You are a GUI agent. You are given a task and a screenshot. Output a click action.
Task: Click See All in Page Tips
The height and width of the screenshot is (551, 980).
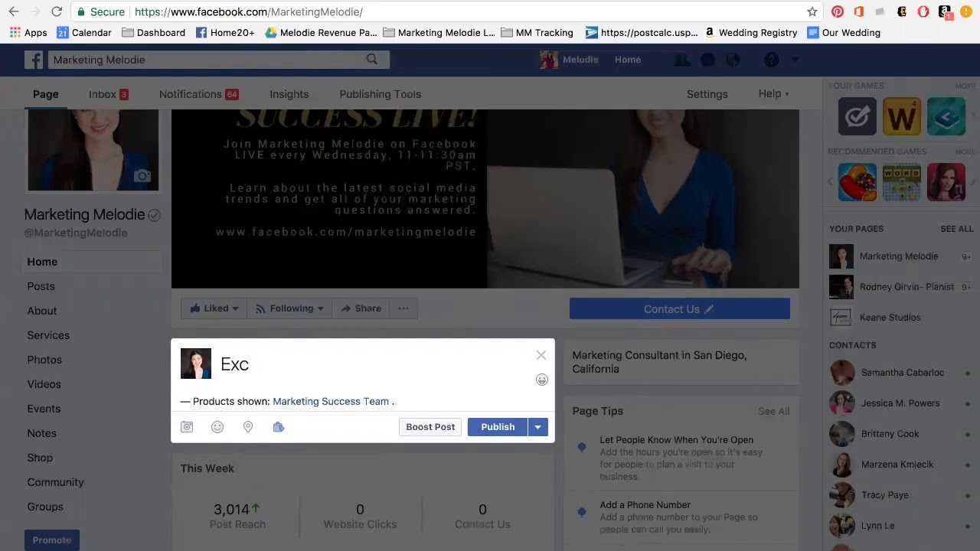click(773, 411)
